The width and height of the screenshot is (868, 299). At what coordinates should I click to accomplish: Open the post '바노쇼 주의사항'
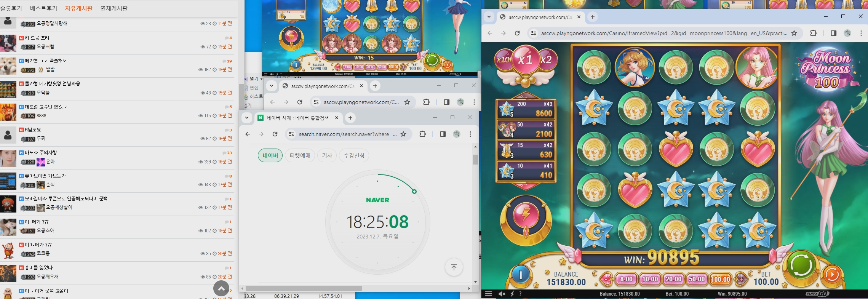41,153
